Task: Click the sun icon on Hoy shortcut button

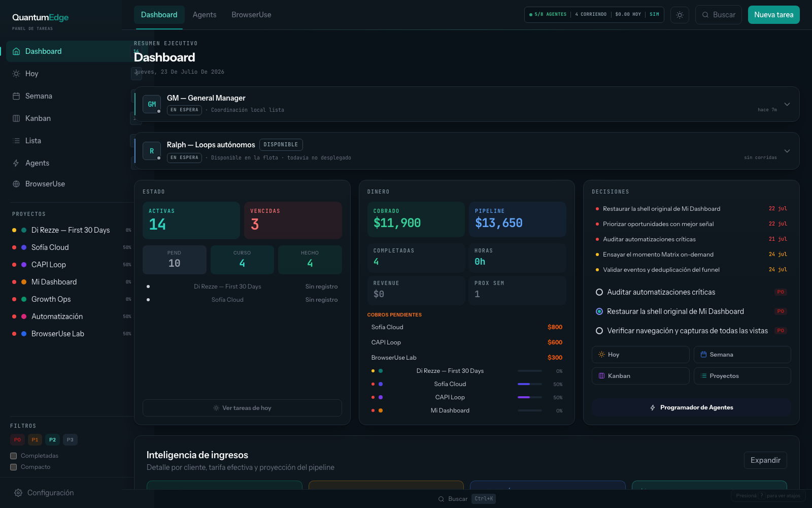Action: coord(601,355)
